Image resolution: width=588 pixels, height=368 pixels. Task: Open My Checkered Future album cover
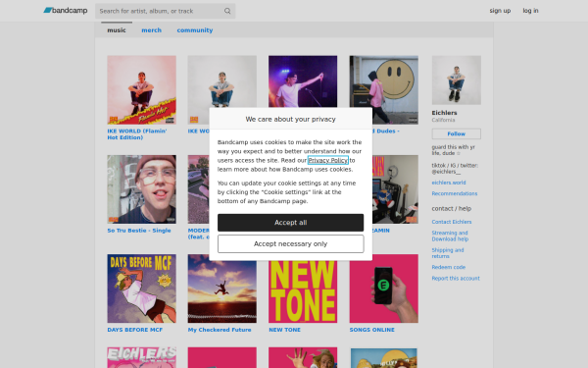222,289
